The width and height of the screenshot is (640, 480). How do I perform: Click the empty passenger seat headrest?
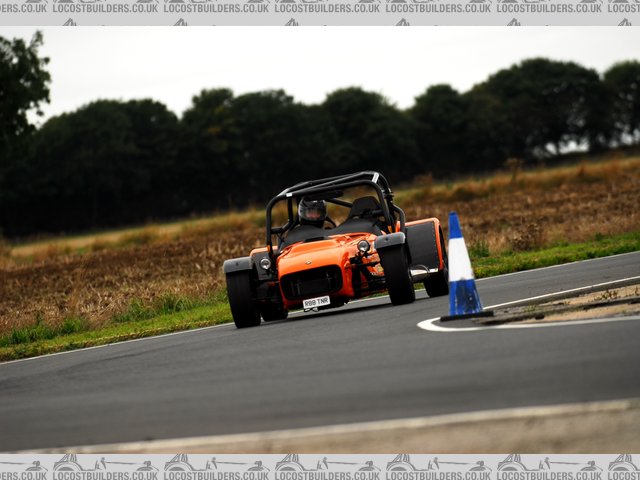(x=363, y=208)
